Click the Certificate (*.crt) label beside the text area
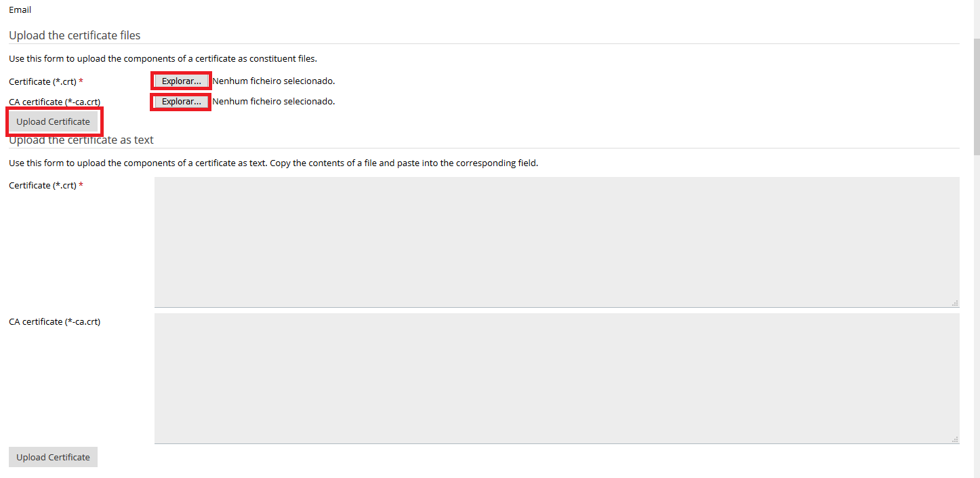The image size is (980, 478). 42,185
